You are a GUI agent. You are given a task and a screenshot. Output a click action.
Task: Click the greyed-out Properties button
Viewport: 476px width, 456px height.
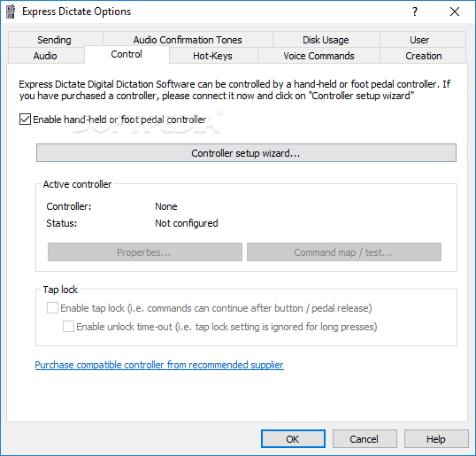tap(145, 251)
